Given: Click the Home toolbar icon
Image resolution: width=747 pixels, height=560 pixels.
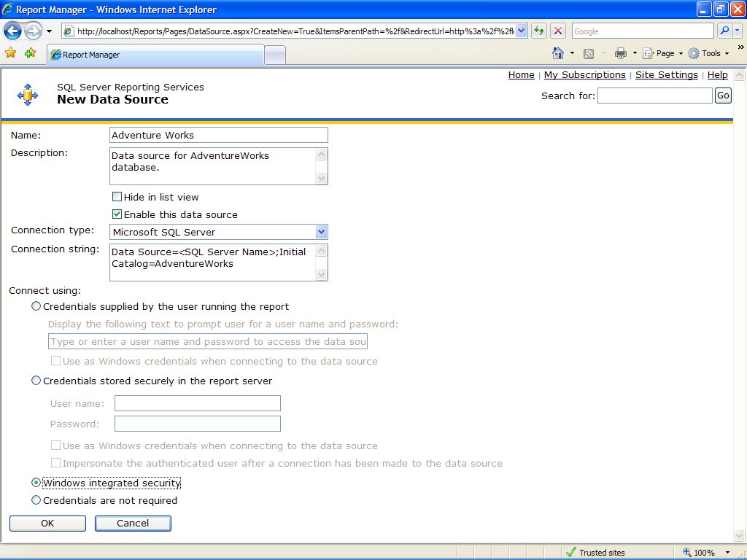Looking at the screenshot, I should (558, 53).
